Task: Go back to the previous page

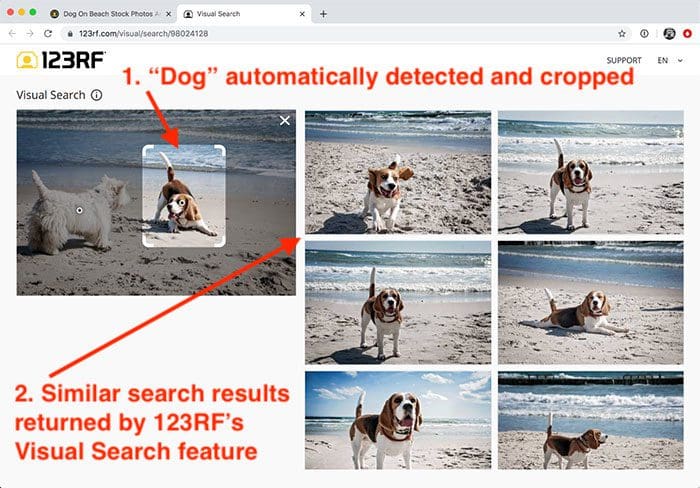Action: (x=12, y=33)
